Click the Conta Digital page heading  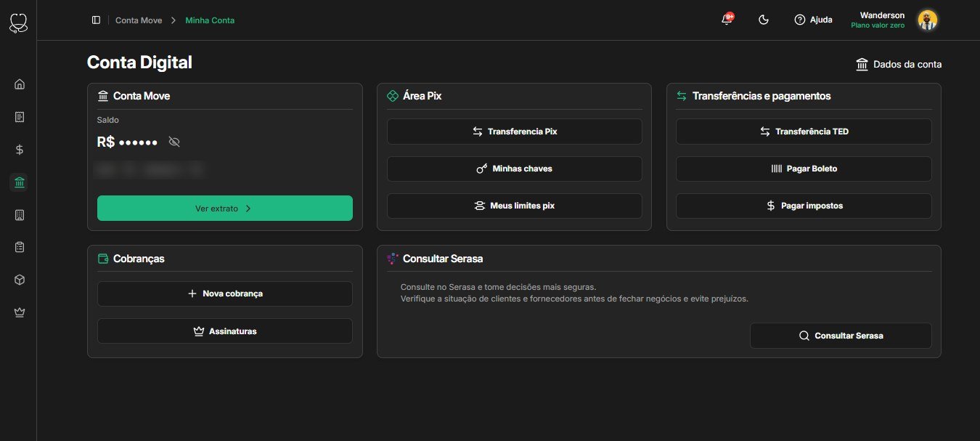[x=139, y=62]
